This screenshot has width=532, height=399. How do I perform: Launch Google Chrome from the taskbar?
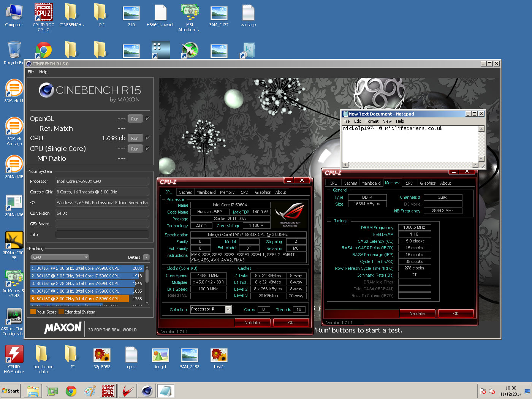[71, 391]
